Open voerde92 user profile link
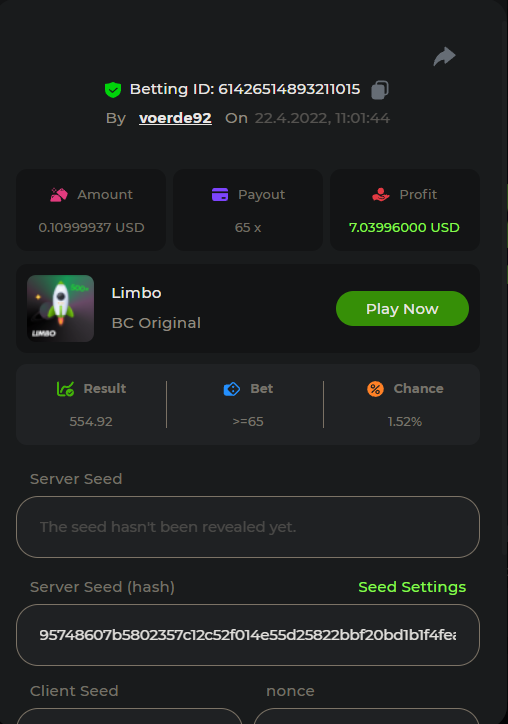Image resolution: width=508 pixels, height=724 pixels. [175, 118]
